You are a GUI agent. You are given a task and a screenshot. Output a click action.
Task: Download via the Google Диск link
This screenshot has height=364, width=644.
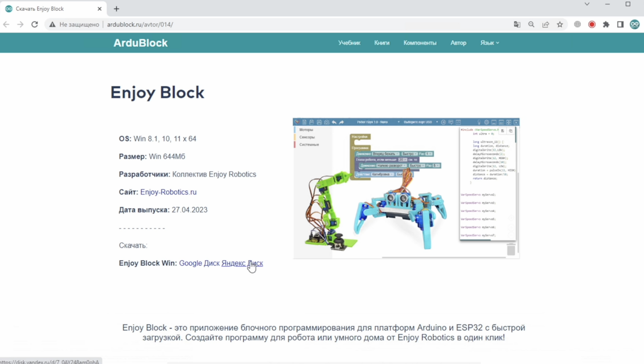(x=199, y=263)
